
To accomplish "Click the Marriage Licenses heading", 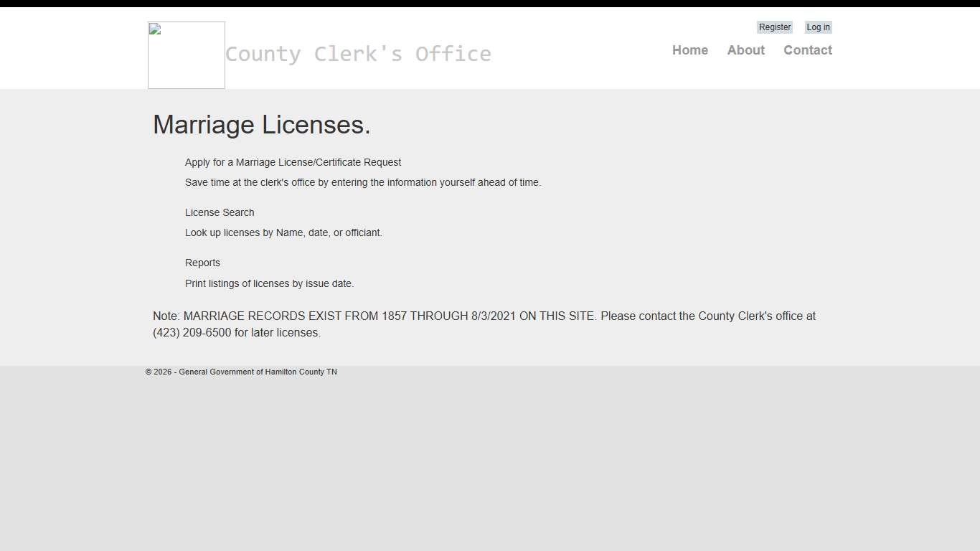I will pos(262,124).
